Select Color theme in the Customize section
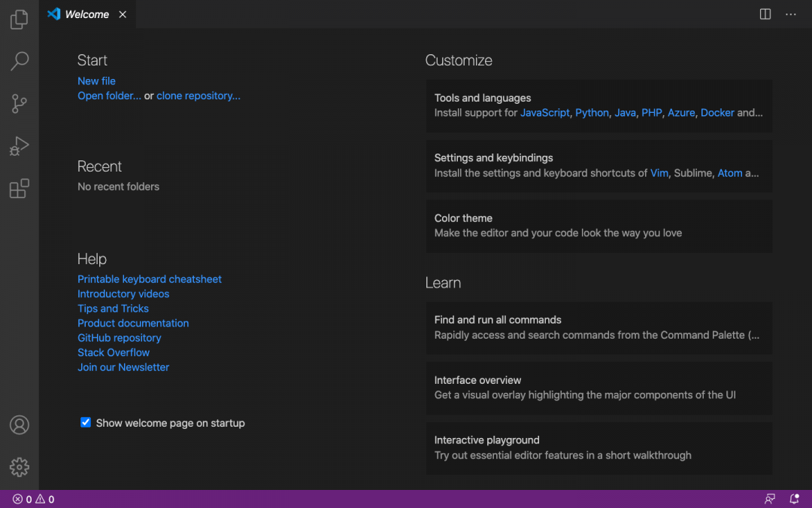 [x=598, y=225]
